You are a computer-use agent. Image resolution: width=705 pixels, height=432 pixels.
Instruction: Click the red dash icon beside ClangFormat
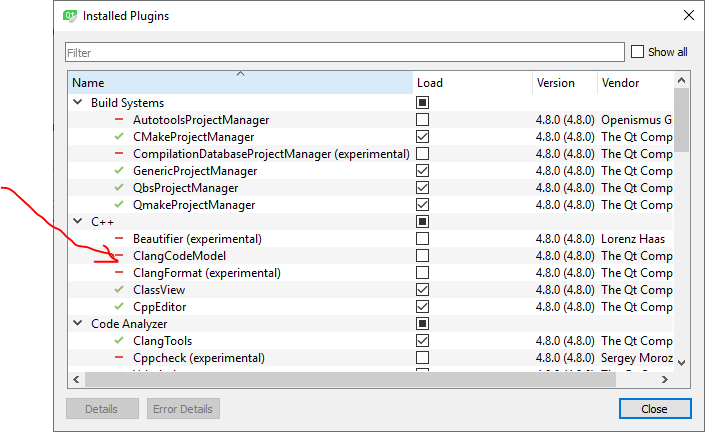[x=119, y=272]
